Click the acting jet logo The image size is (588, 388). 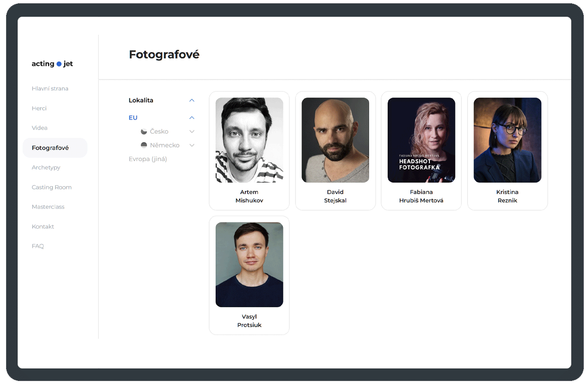[x=52, y=64]
